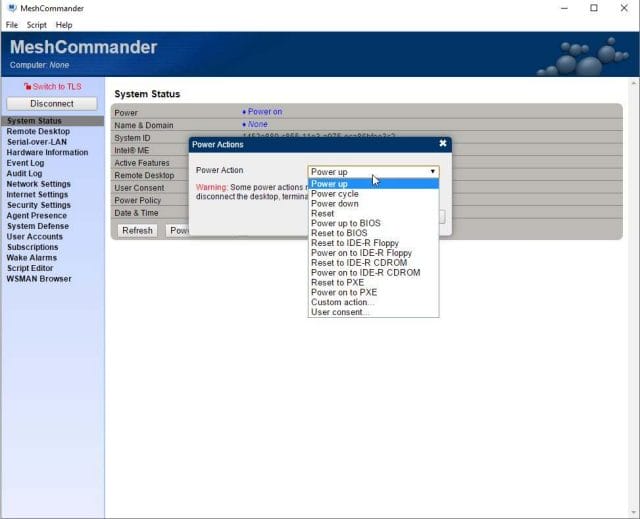Open Hardware Information section
This screenshot has width=640, height=519.
47,152
